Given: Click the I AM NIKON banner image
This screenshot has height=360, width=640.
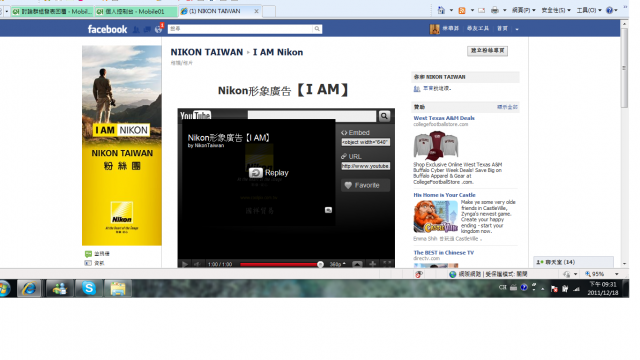Looking at the screenshot, I should (x=122, y=146).
